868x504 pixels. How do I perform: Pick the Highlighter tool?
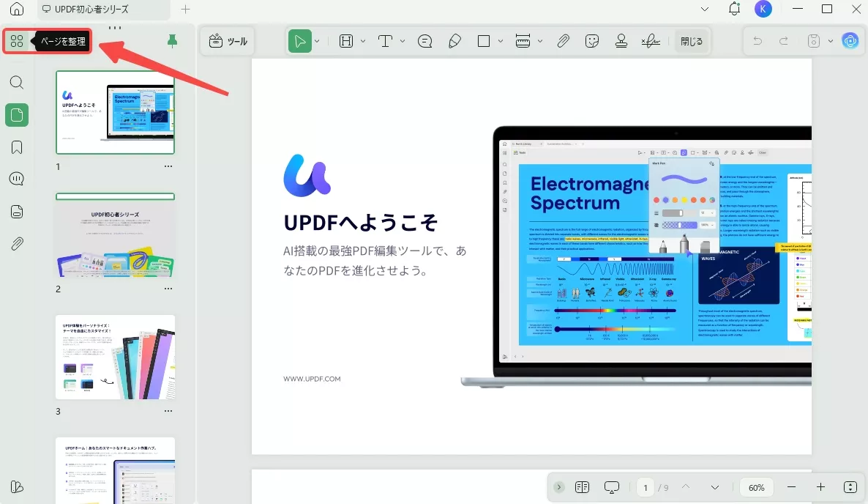tap(455, 41)
